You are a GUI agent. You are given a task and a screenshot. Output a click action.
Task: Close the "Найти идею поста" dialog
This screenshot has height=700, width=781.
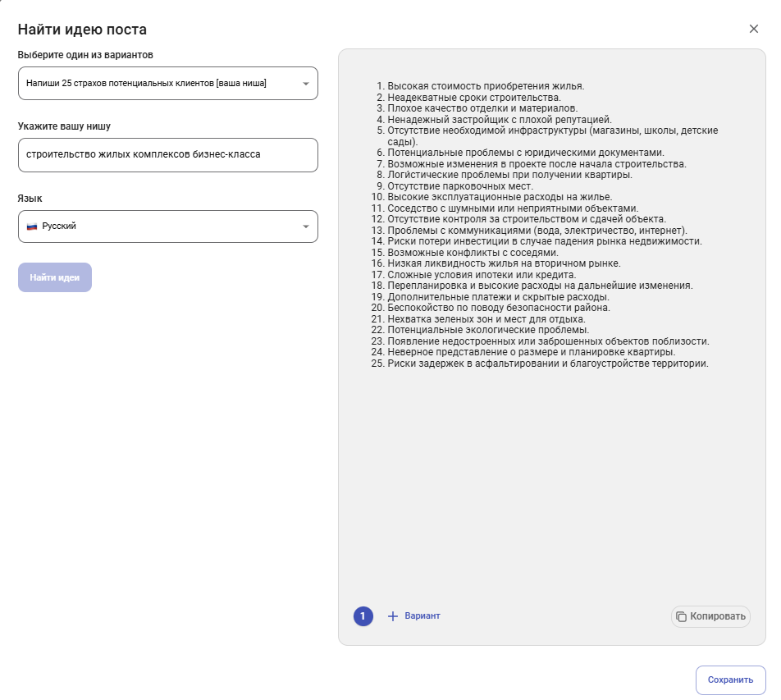pos(754,29)
